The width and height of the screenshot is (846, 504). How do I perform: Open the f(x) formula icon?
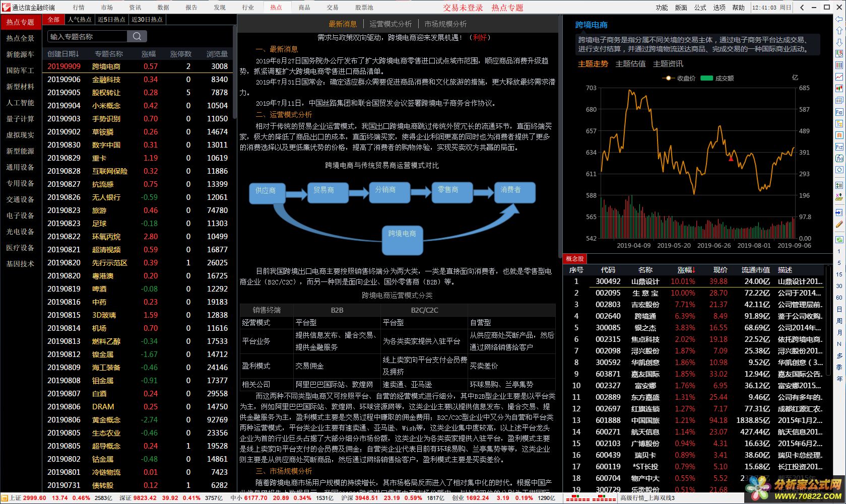pyautogui.click(x=839, y=158)
